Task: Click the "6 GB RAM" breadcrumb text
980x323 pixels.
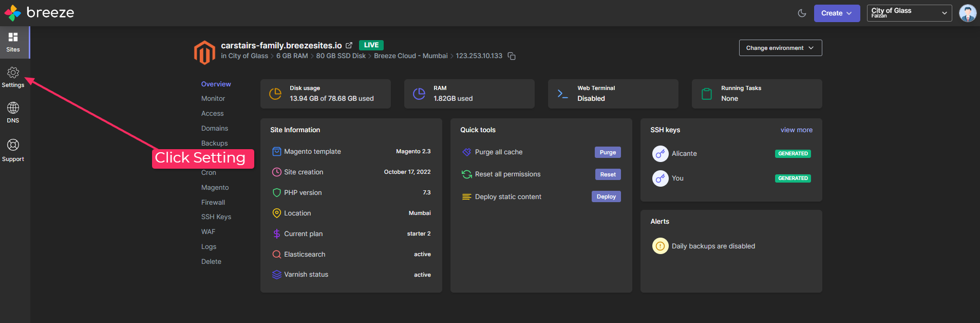Action: click(x=292, y=56)
